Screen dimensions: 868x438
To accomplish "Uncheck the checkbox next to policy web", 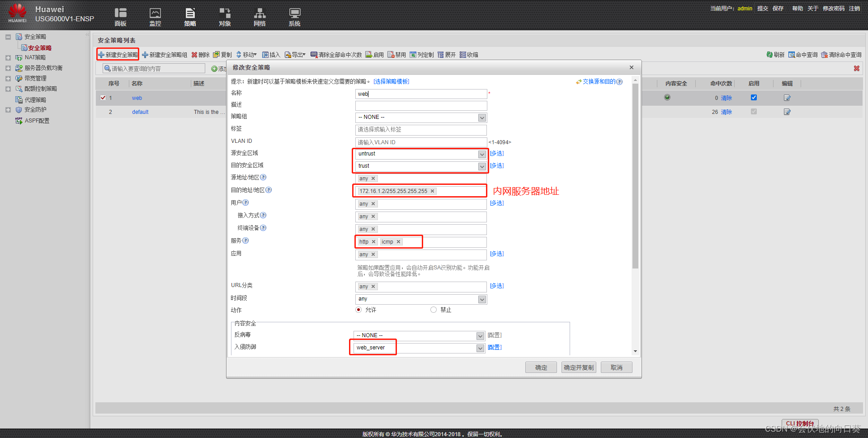I will click(x=103, y=98).
